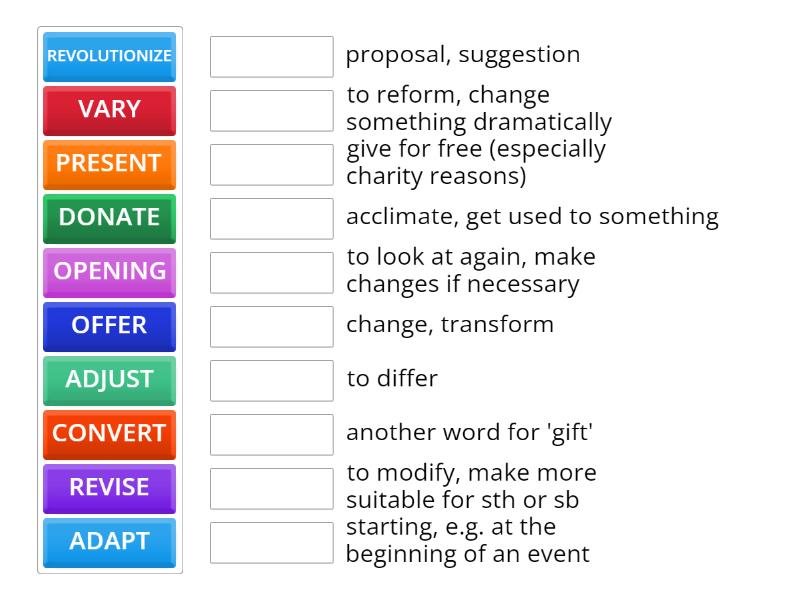800x600 pixels.
Task: Select answer box for 'to reform, change something dramatically'
Action: (x=271, y=111)
